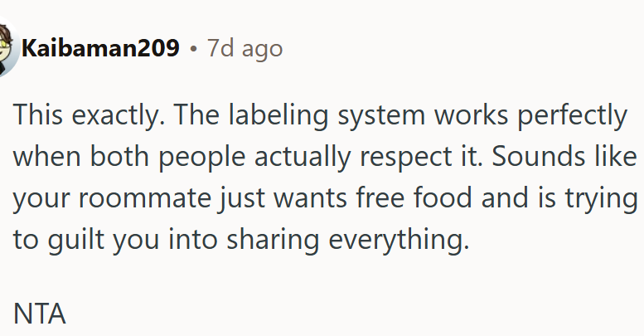Screen dimensions: 644x336
Task: Click the word "guilt" in the comment
Action: 77,239
